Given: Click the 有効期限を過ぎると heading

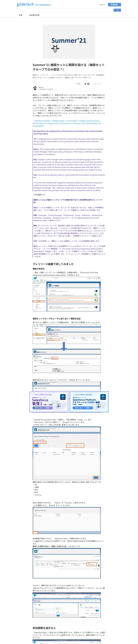Looking at the screenshot, I should pyautogui.click(x=44, y=628).
